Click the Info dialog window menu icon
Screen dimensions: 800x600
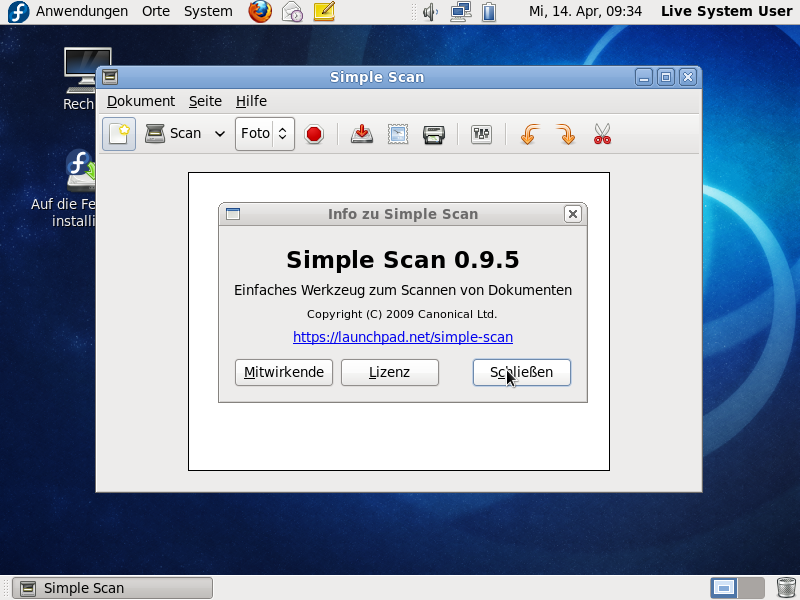tap(233, 214)
